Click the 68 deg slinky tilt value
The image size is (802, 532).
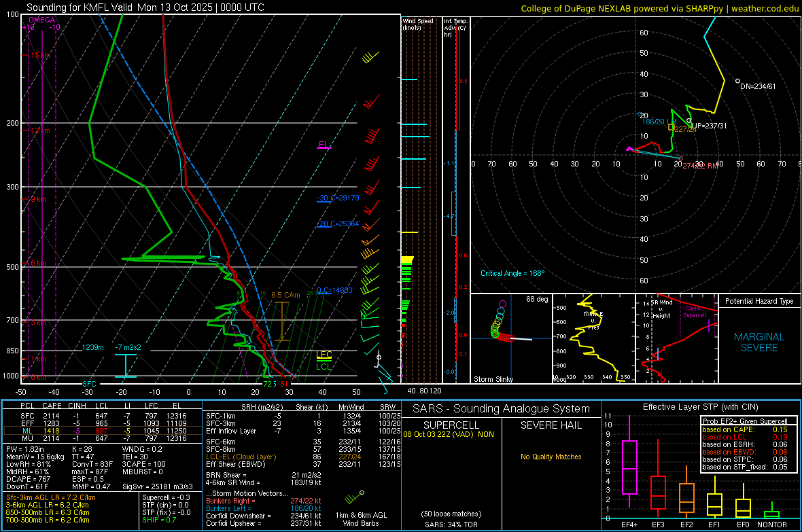click(x=537, y=299)
